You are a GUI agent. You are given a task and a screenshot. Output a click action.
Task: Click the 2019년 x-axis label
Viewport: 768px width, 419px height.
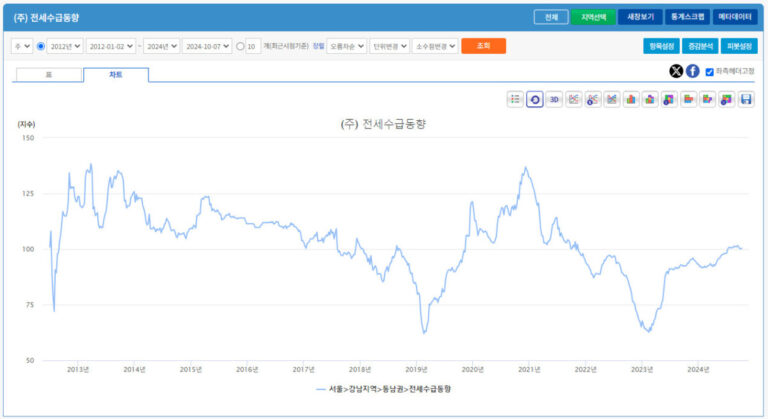416,370
